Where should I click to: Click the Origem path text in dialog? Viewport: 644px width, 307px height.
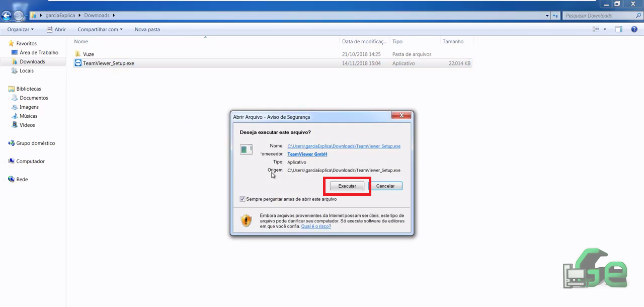tap(344, 170)
